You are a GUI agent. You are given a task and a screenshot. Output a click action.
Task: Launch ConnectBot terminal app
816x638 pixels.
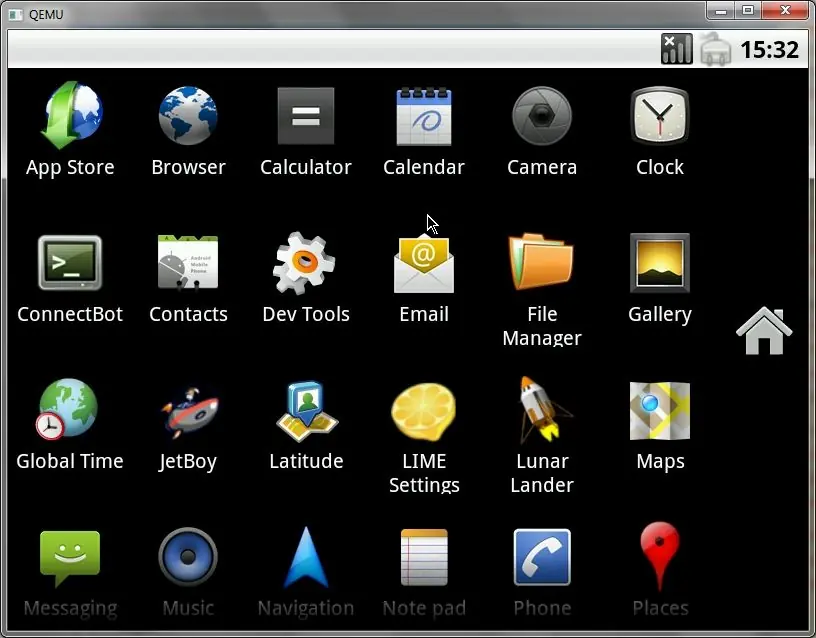coord(70,263)
